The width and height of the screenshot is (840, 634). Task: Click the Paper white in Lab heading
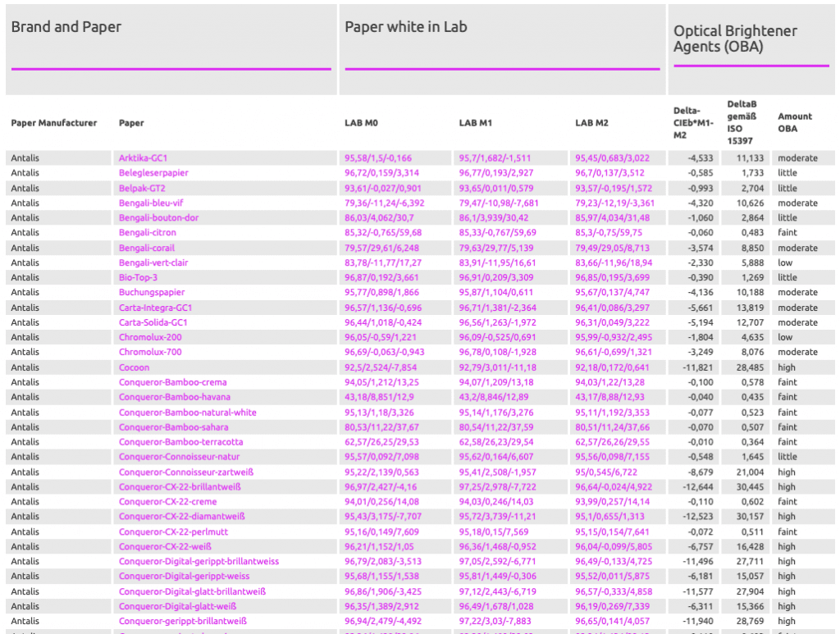tap(406, 27)
